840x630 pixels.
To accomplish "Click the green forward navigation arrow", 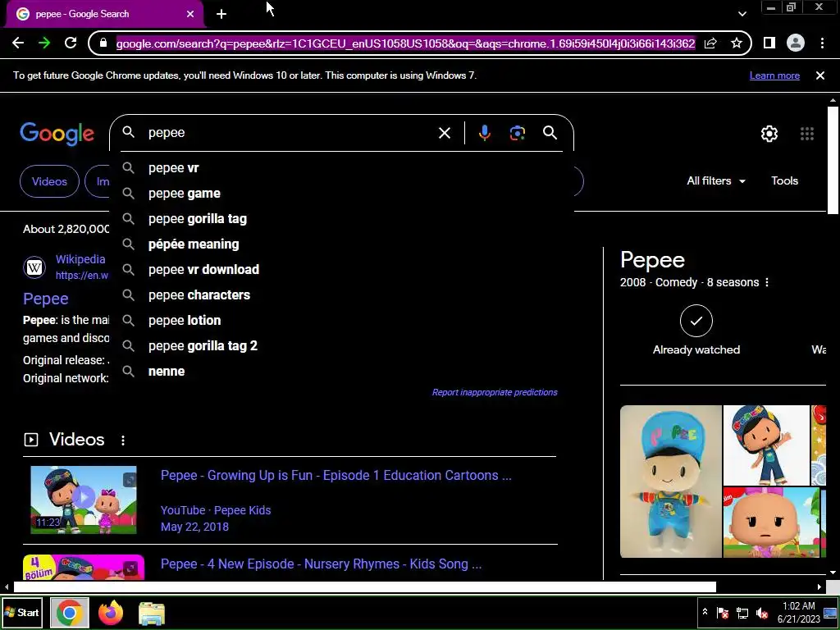I will point(44,43).
